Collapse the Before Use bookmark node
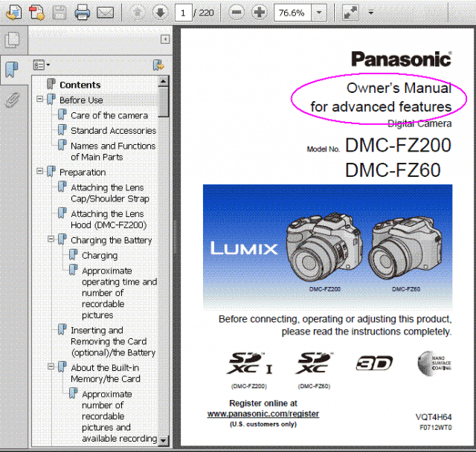Image resolution: width=476 pixels, height=452 pixels. click(39, 99)
